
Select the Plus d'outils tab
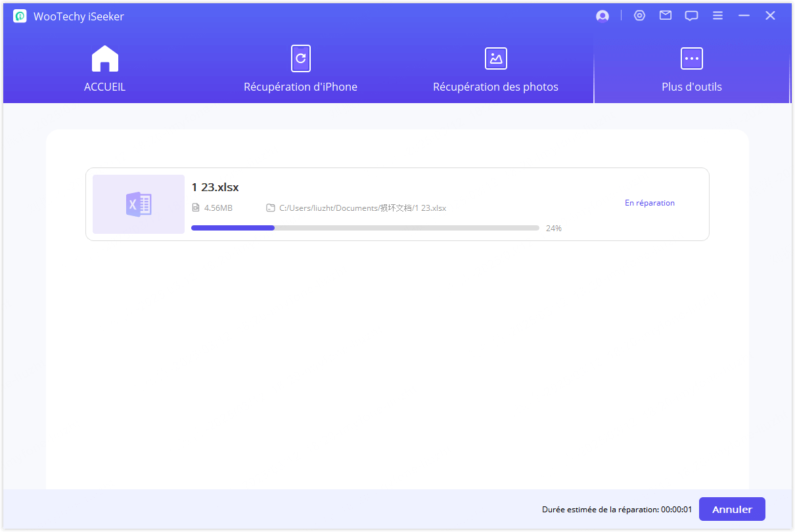[x=691, y=69]
